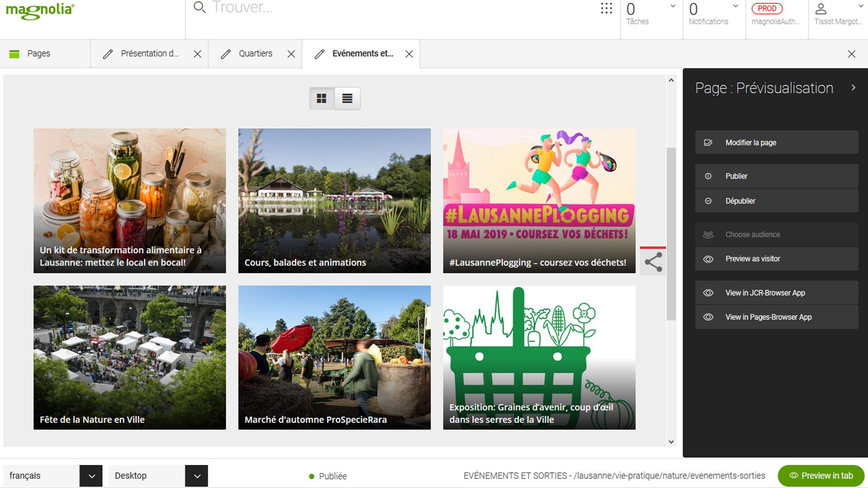Click Modifier la page action
Viewport: 868px width, 488px height.
[777, 143]
